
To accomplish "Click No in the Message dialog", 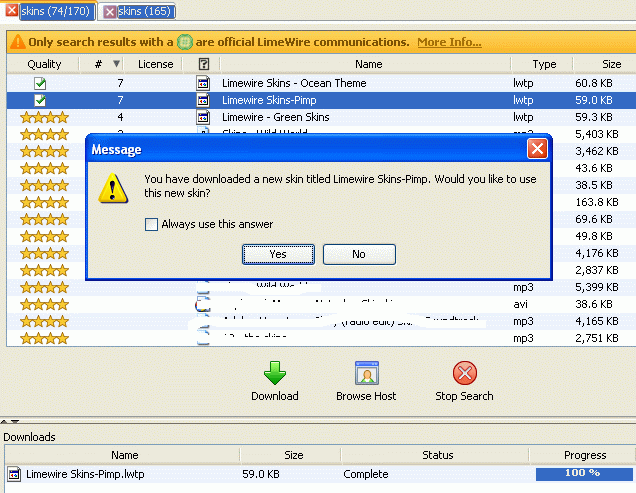I will (359, 254).
